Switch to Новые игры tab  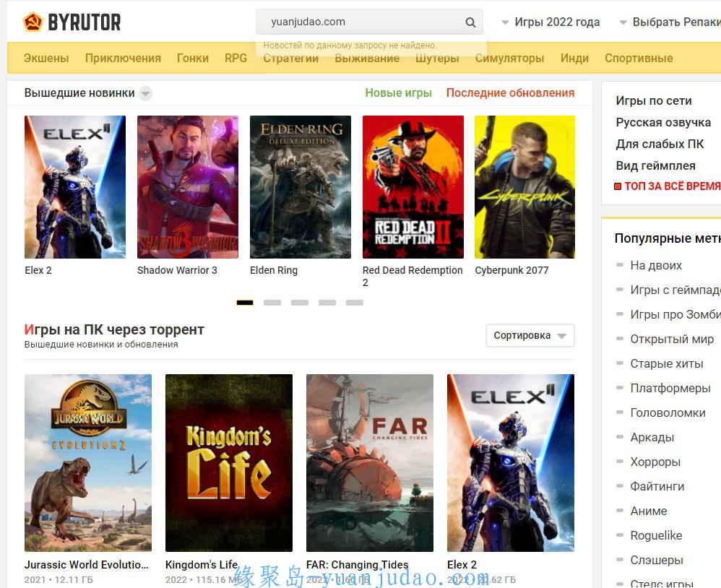(x=398, y=93)
